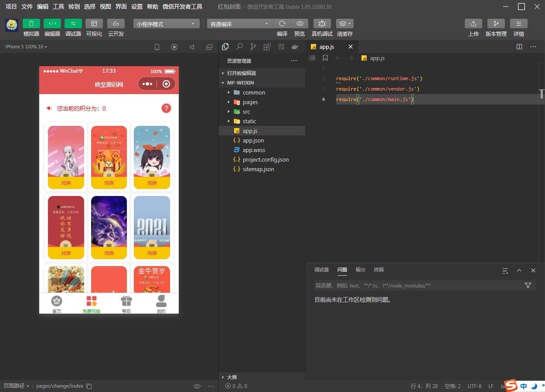Click the split editor icon
The image size is (545, 392).
519,47
